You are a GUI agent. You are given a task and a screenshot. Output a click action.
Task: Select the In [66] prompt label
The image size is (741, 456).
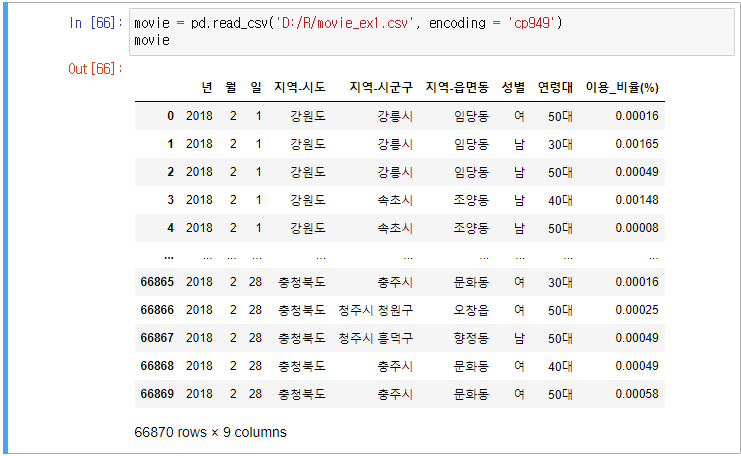(96, 23)
